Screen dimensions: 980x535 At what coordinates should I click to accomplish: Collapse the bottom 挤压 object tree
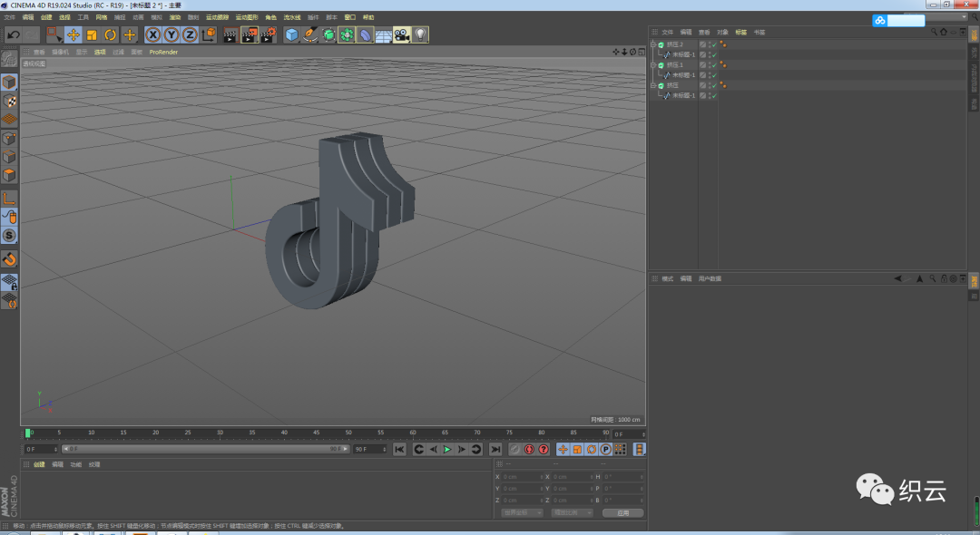[x=653, y=85]
